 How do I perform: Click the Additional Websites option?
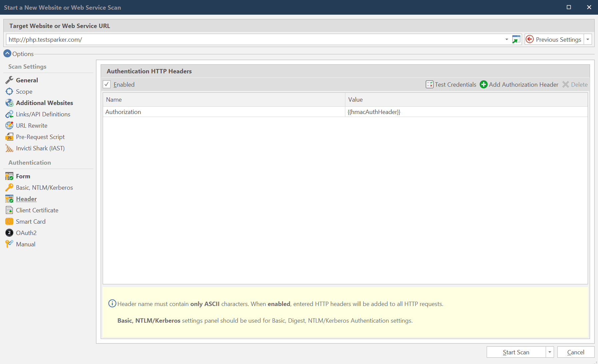coord(45,103)
